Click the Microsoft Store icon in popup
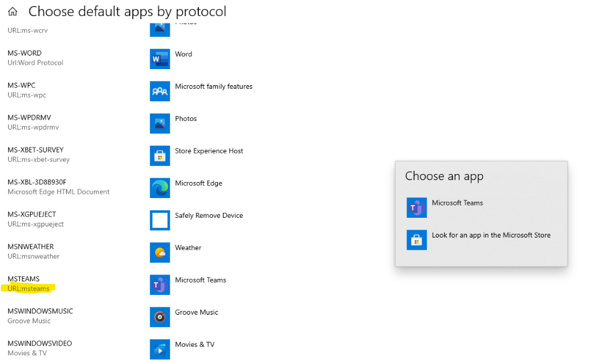This screenshot has width=599, height=364. pyautogui.click(x=416, y=239)
